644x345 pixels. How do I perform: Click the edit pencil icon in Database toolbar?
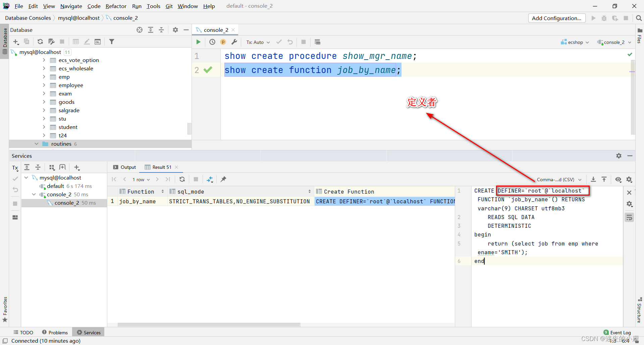coord(87,42)
